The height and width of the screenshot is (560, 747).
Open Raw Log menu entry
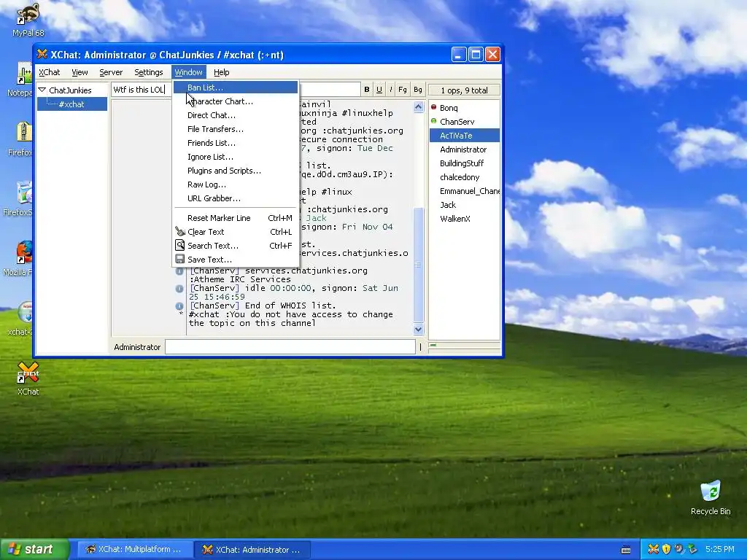pos(236,184)
